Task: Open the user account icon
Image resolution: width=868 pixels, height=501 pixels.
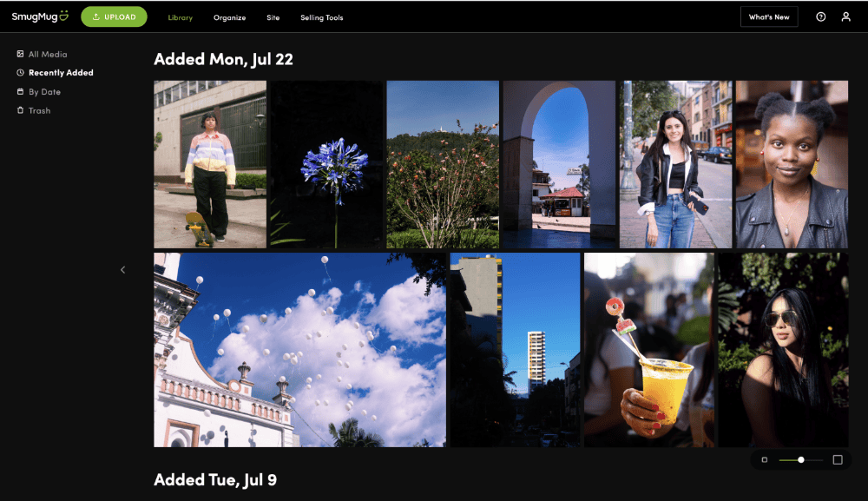Action: pos(845,17)
